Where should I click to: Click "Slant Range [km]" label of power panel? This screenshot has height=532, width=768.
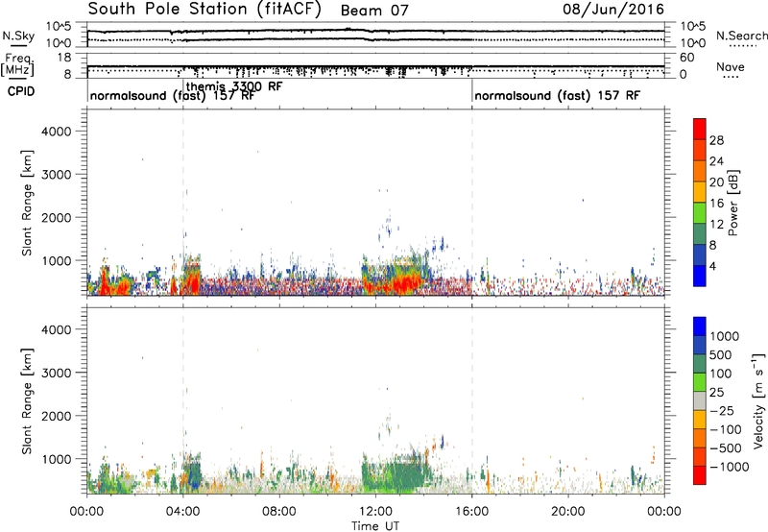pos(27,203)
